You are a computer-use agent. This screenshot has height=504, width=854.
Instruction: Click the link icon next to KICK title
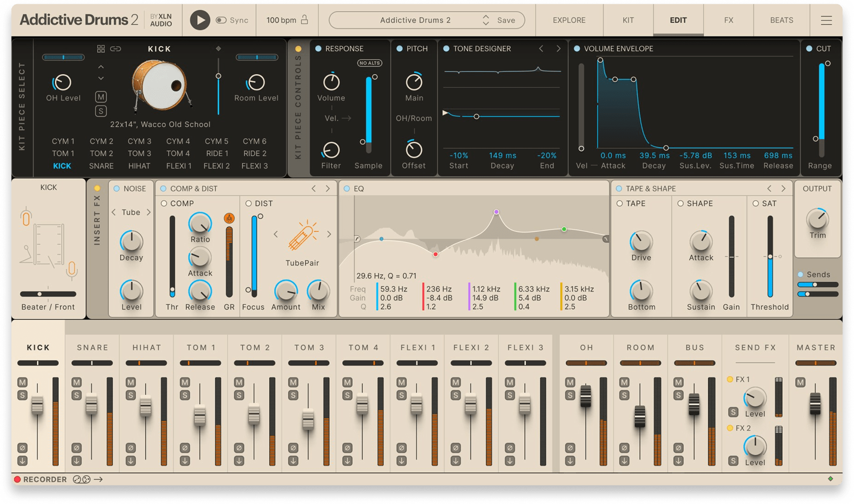[x=115, y=49]
